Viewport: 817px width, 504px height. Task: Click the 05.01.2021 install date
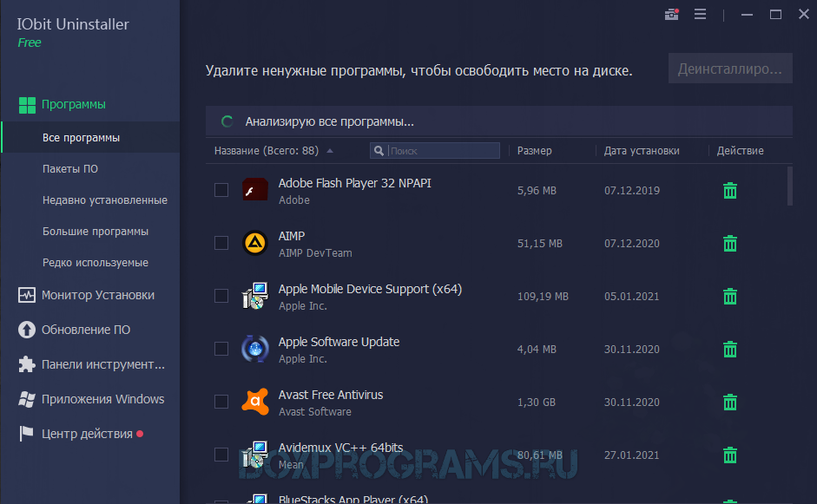[x=631, y=297]
